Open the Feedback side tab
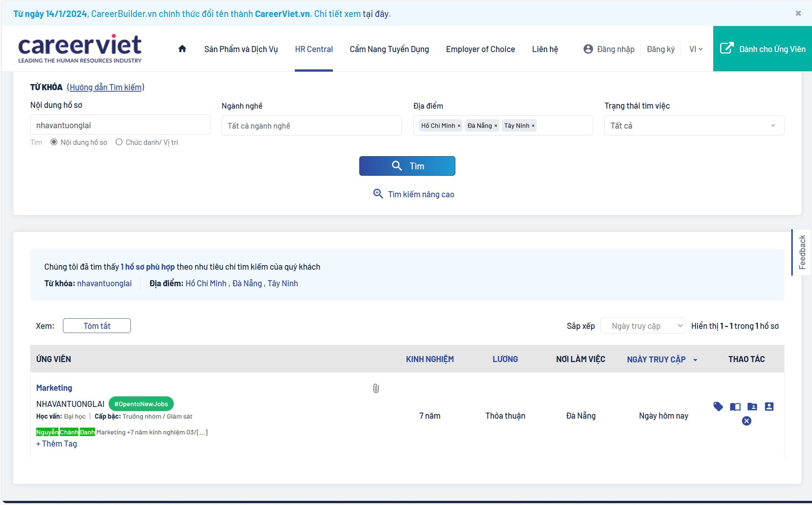This screenshot has width=812, height=505. point(802,252)
